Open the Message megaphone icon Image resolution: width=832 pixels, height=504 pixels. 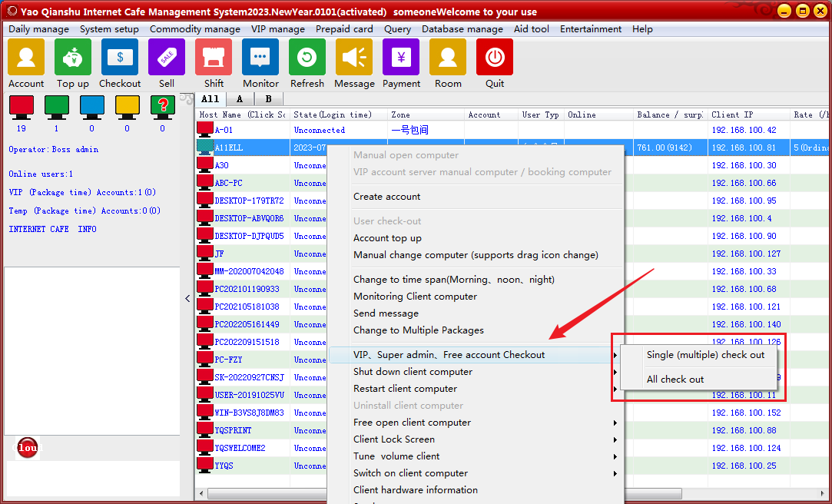pyautogui.click(x=354, y=58)
